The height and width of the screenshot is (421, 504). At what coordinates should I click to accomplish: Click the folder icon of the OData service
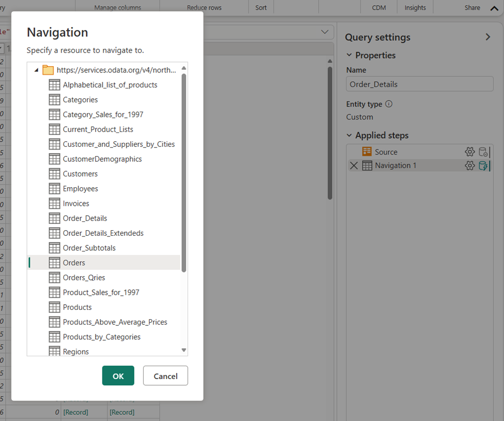48,70
